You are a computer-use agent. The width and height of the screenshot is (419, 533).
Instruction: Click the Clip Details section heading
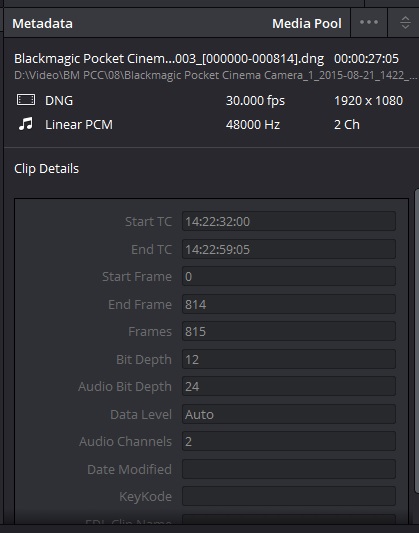[47, 169]
